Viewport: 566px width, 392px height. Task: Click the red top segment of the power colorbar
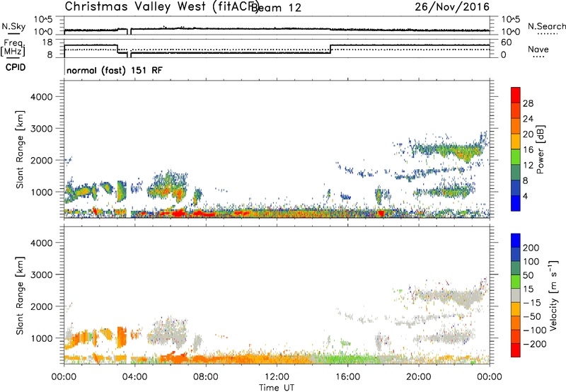click(x=516, y=95)
